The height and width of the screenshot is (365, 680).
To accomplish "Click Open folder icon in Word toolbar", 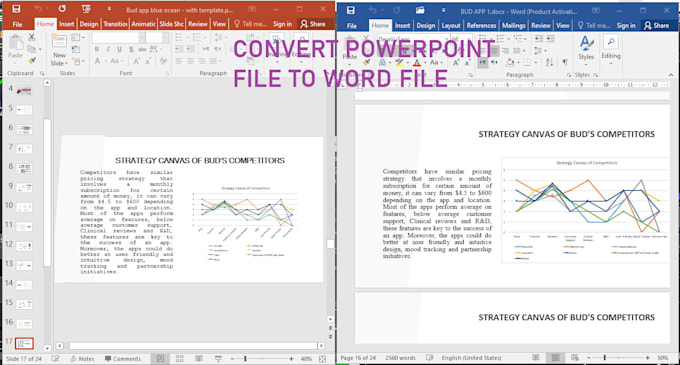I will coord(420,10).
